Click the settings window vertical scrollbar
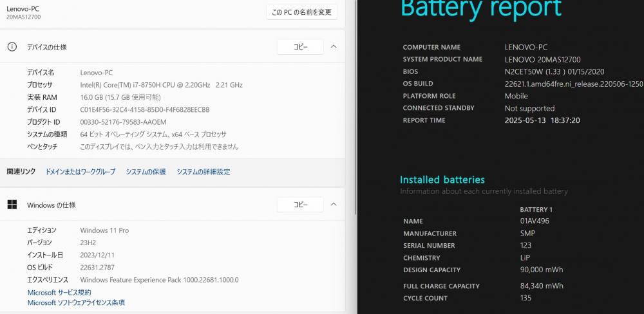Screen dimensions: 644x314 [355, 107]
